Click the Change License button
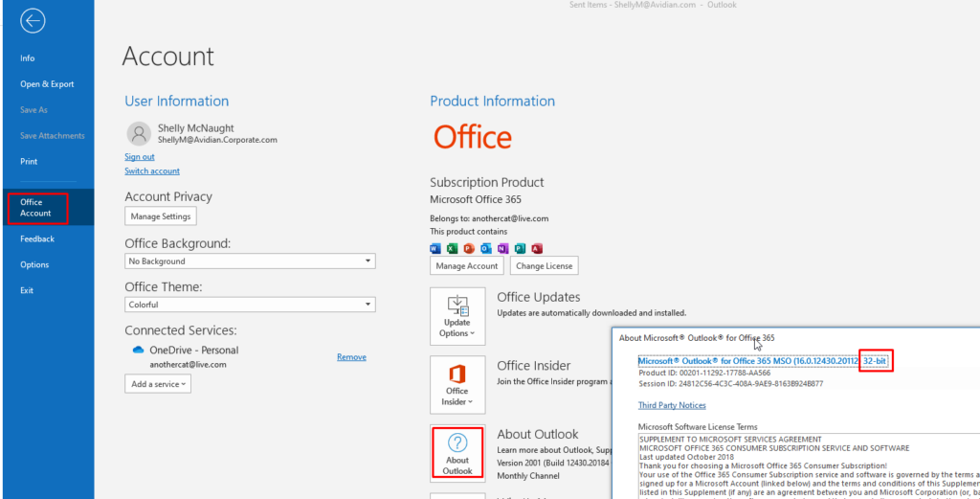The width and height of the screenshot is (980, 499). pos(545,265)
